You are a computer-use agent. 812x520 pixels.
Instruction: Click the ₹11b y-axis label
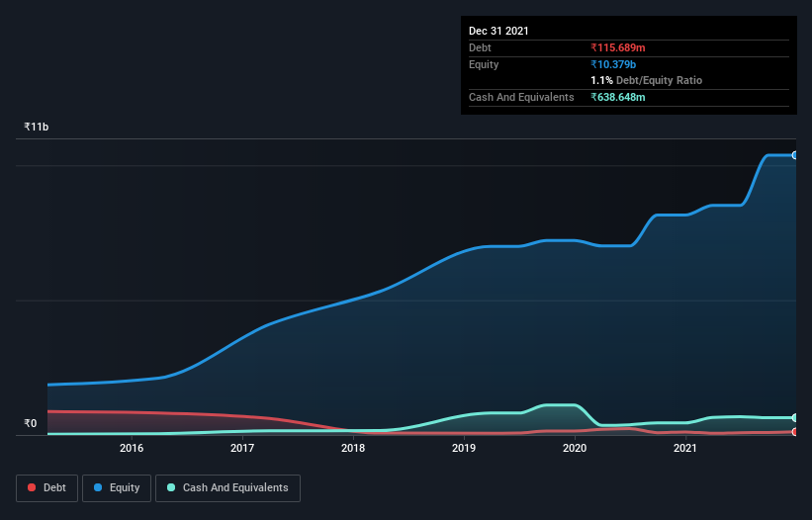[37, 127]
